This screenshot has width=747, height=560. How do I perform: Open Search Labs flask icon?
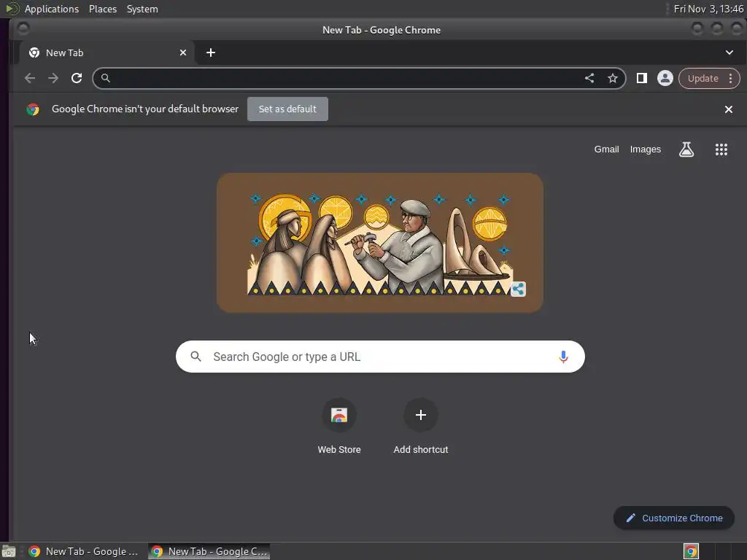686,149
